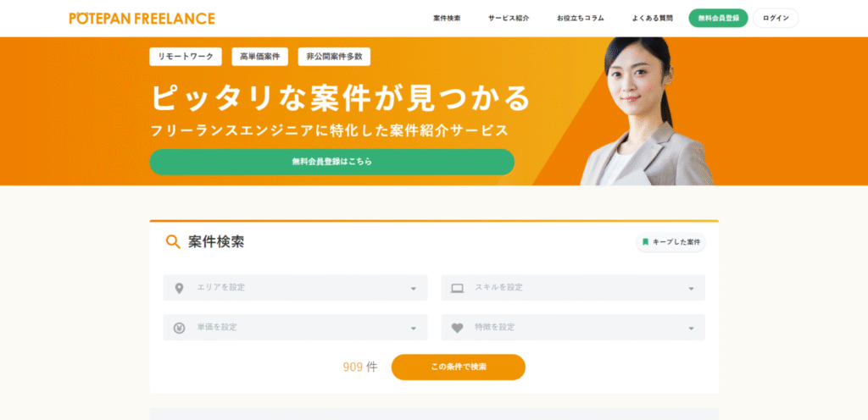Open the 特徴を設定 dropdown
This screenshot has height=420, width=868.
click(x=573, y=327)
